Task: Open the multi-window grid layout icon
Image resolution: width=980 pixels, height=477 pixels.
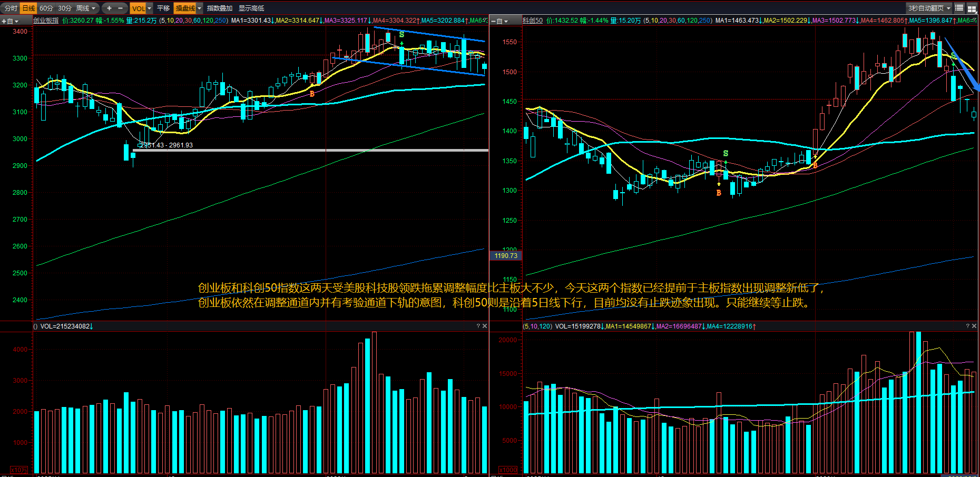Action: pyautogui.click(x=972, y=8)
